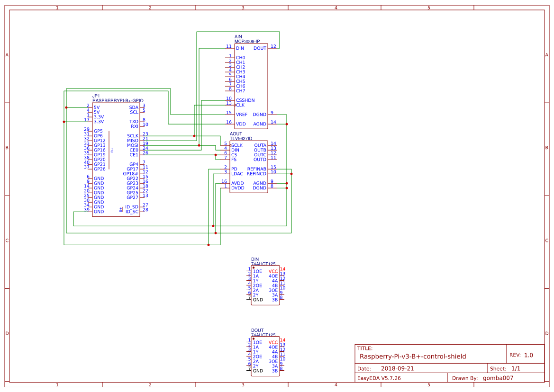Click the schematic title text Raspberry-Pi-v3-B+-control-shield
Viewport: 554px width, 392px height.
point(413,356)
